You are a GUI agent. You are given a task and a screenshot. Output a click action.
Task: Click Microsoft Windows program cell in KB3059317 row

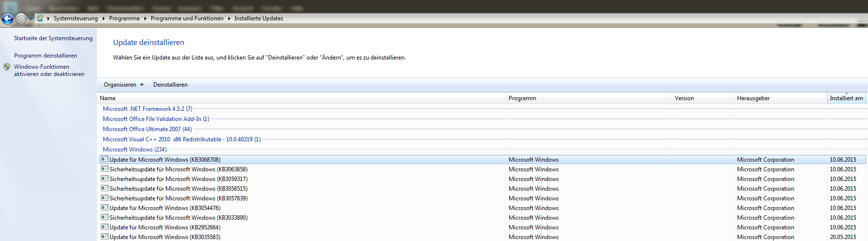(533, 179)
